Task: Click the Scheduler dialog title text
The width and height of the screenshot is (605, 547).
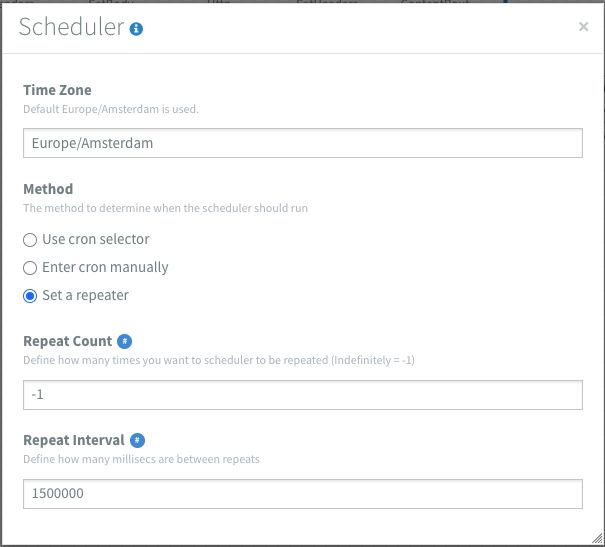Action: coord(72,28)
